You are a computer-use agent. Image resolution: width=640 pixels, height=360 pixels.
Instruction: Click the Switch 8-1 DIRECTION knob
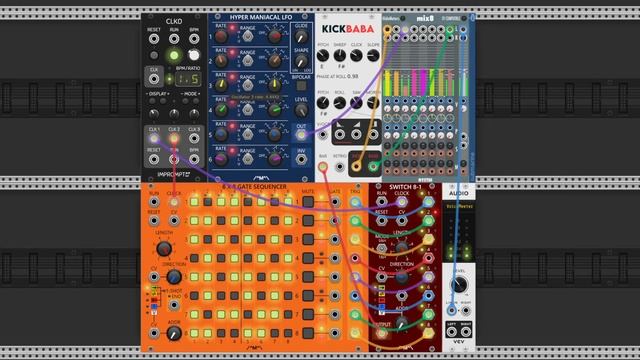click(402, 277)
